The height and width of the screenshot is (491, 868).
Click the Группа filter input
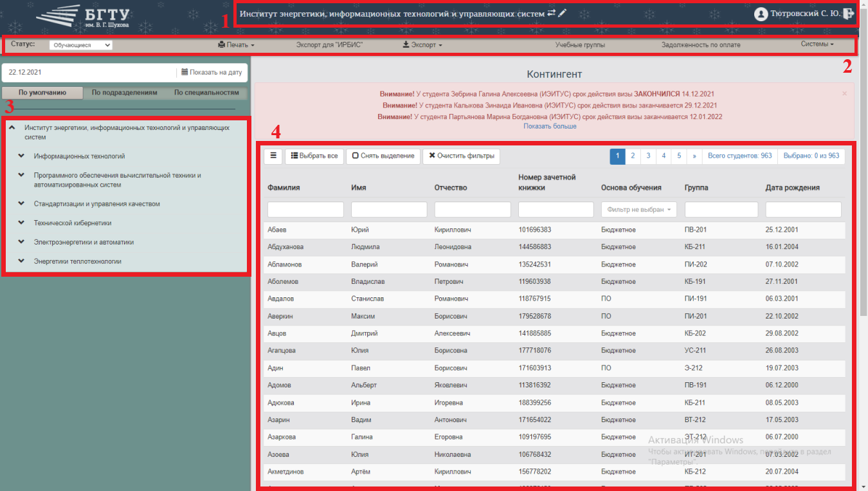(x=721, y=209)
